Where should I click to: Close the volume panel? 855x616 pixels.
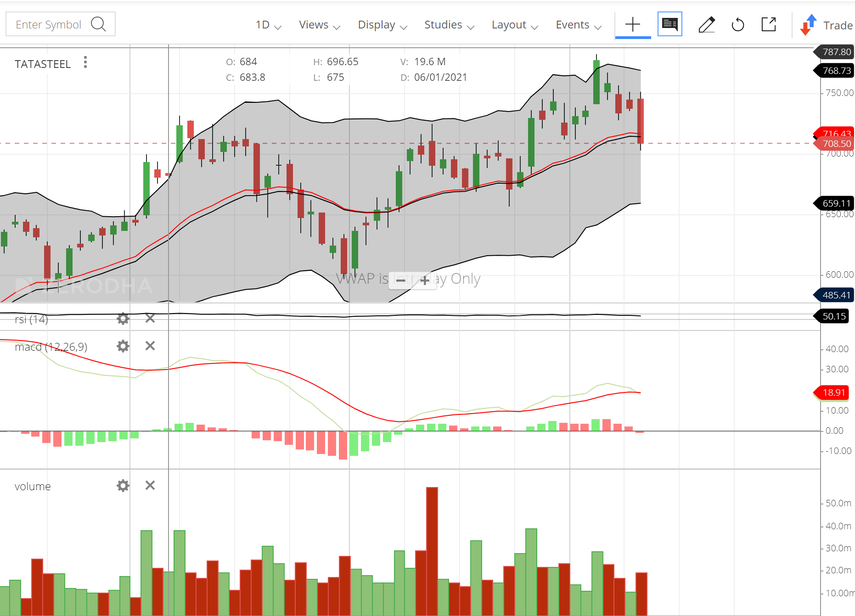150,485
